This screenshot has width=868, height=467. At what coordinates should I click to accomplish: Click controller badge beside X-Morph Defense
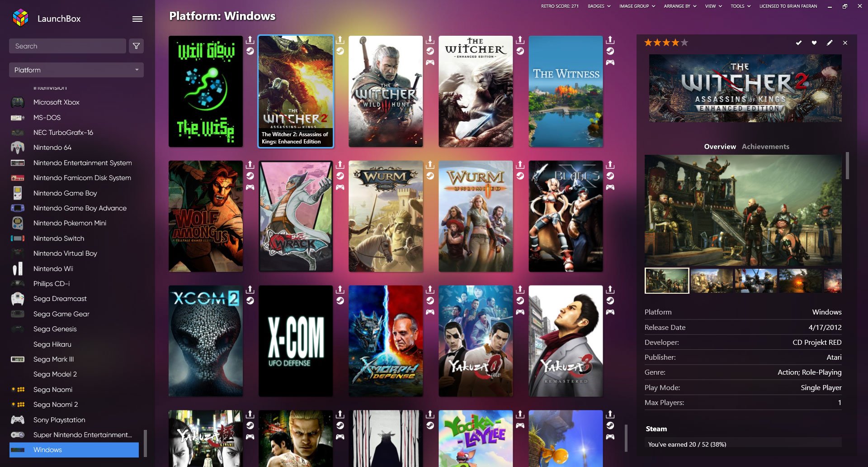pyautogui.click(x=430, y=312)
